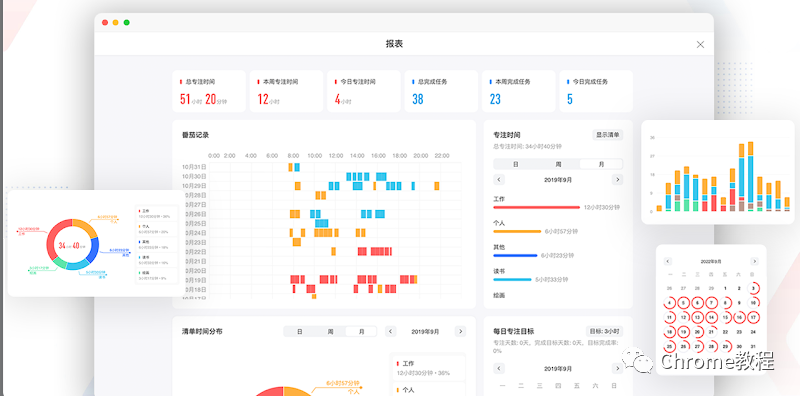Image resolution: width=800 pixels, height=396 pixels.
Task: Click previous month arrow in 2022年9月 calendar
Action: [x=668, y=261]
